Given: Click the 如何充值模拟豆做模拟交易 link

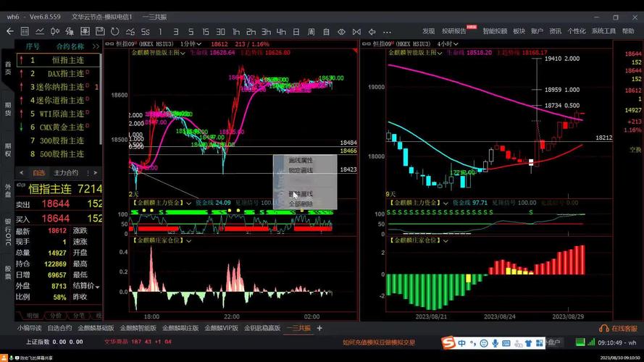Looking at the screenshot, I should 379,342.
